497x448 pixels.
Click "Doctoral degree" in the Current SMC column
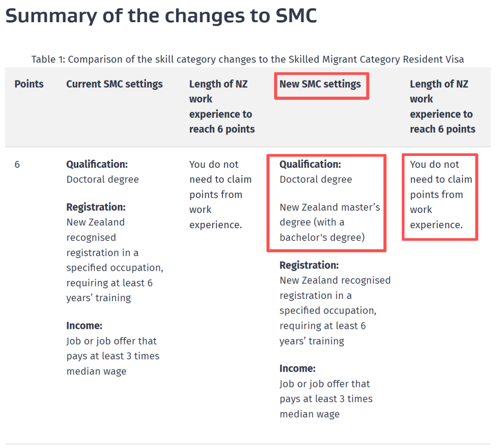pos(103,180)
